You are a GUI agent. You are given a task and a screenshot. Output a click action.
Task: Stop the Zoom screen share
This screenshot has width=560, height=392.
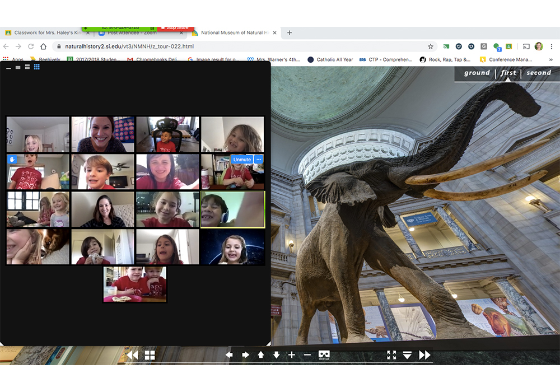click(x=175, y=28)
